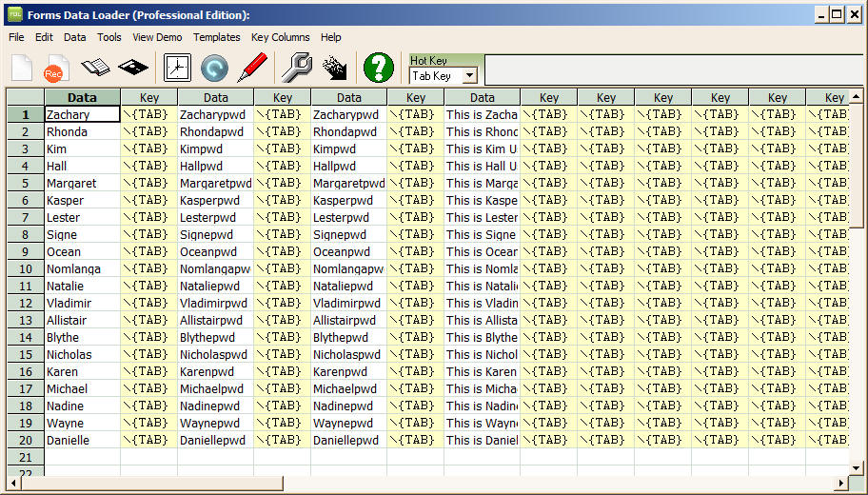Image resolution: width=868 pixels, height=495 pixels.
Task: Select row header 5
Action: [x=26, y=184]
